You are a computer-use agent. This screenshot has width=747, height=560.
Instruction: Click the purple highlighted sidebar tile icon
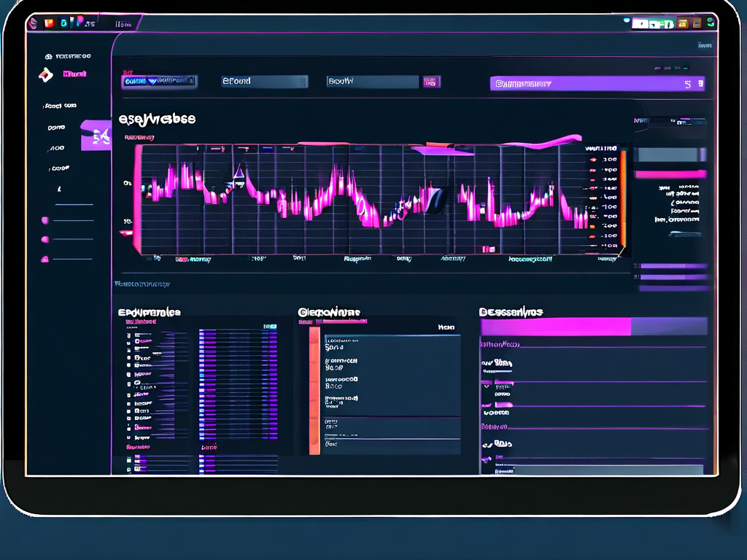pos(96,136)
